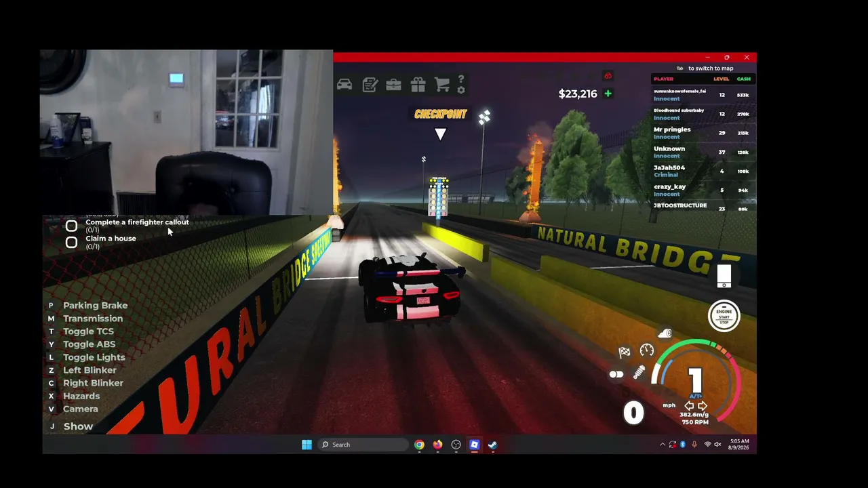868x488 pixels.
Task: Click the CHECKPOINT marker label
Action: coord(441,114)
